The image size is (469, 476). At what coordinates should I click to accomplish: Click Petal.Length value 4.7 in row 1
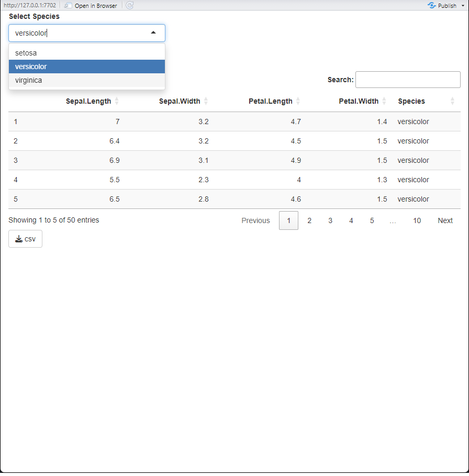click(x=296, y=121)
